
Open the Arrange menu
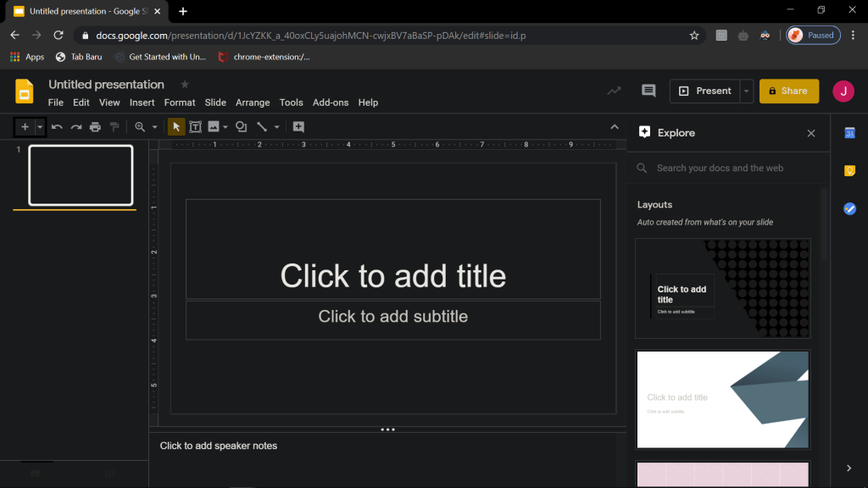253,103
